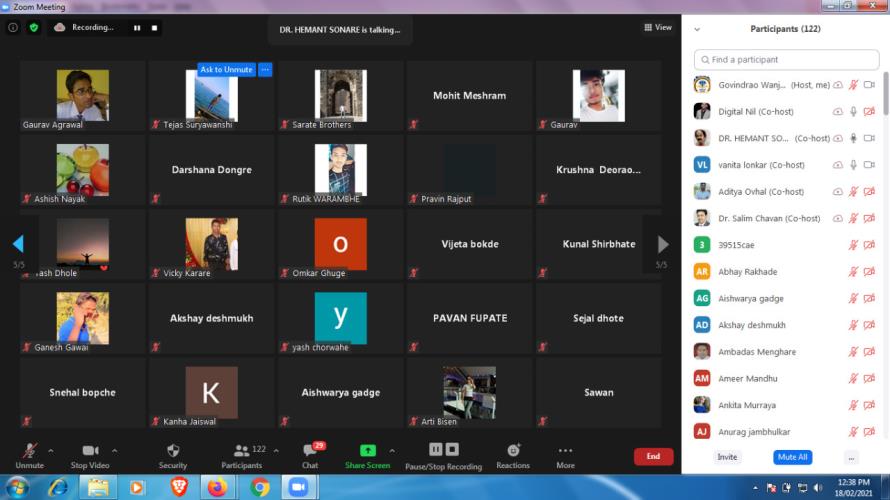
Task: Click the red End button
Action: (x=653, y=456)
